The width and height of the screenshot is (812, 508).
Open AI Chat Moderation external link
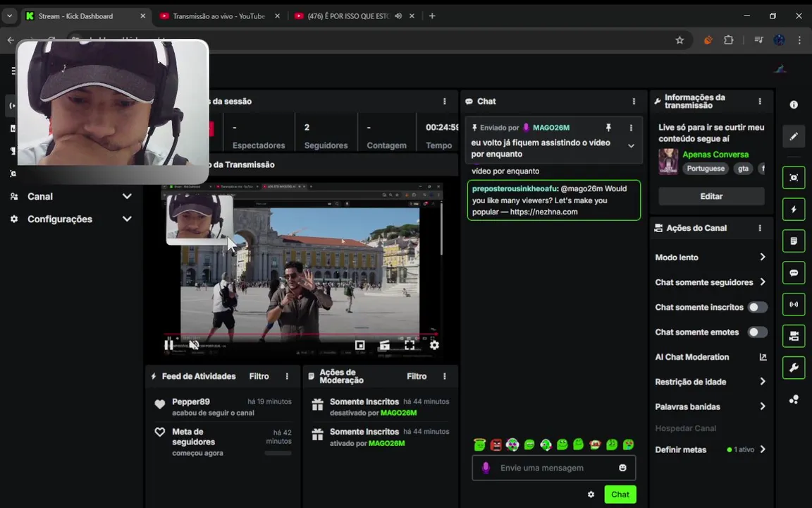tap(763, 357)
